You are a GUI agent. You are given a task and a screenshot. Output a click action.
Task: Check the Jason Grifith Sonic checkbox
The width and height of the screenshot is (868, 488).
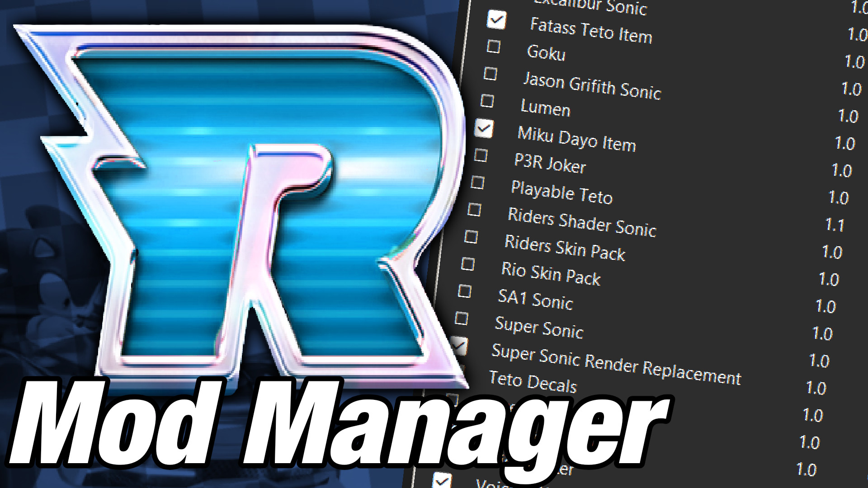490,74
